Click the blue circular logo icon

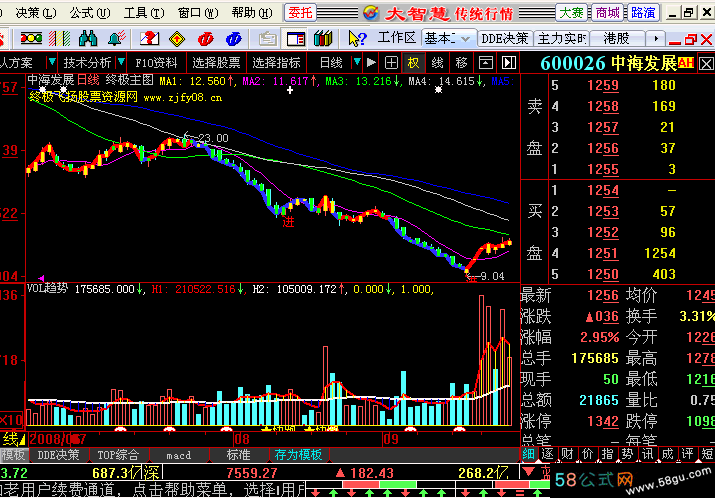pos(233,39)
